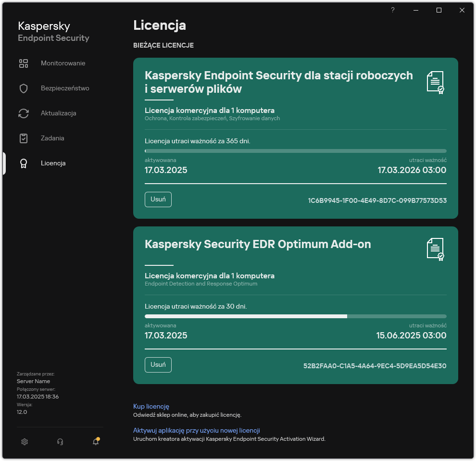Open help with the question mark icon
Screen dimensions: 476x461
pyautogui.click(x=392, y=10)
